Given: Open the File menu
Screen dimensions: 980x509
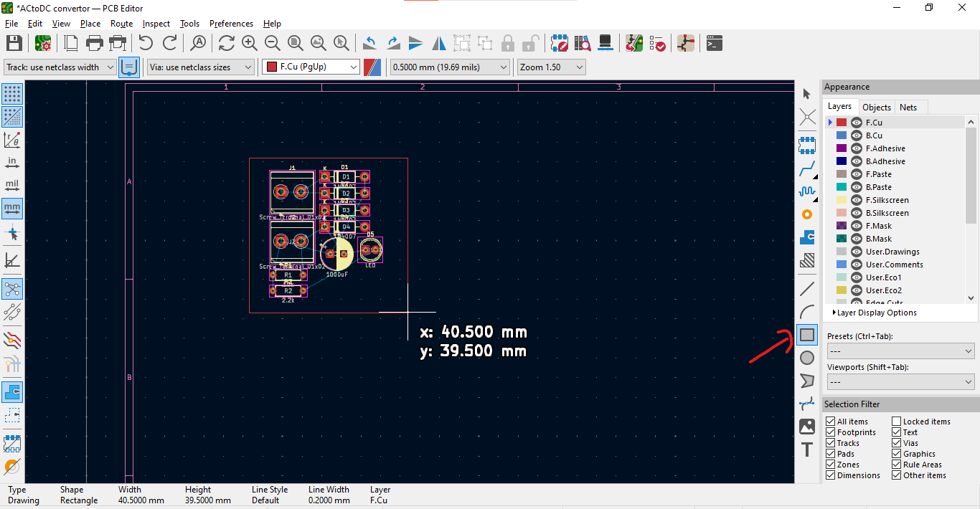Looking at the screenshot, I should (x=11, y=24).
